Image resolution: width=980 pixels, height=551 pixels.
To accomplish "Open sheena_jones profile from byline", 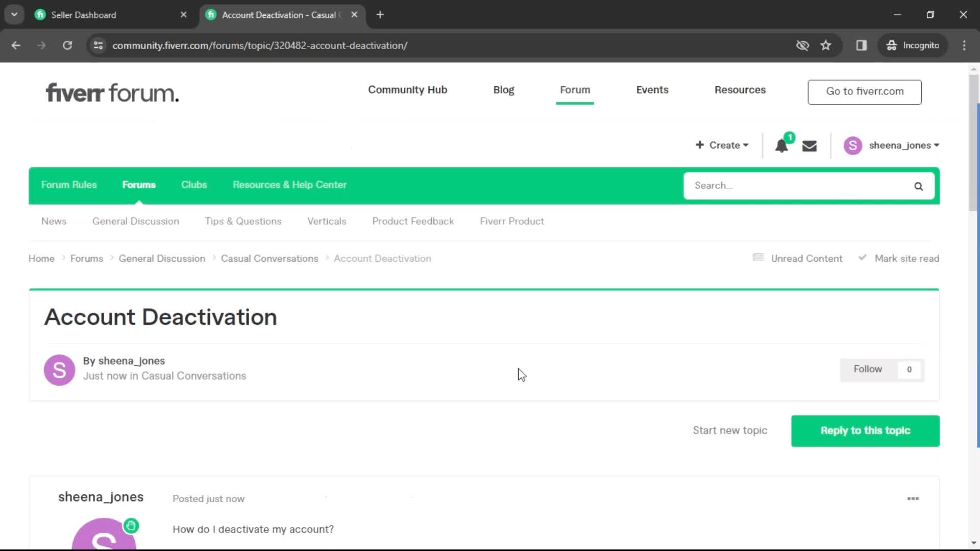I will tap(131, 361).
